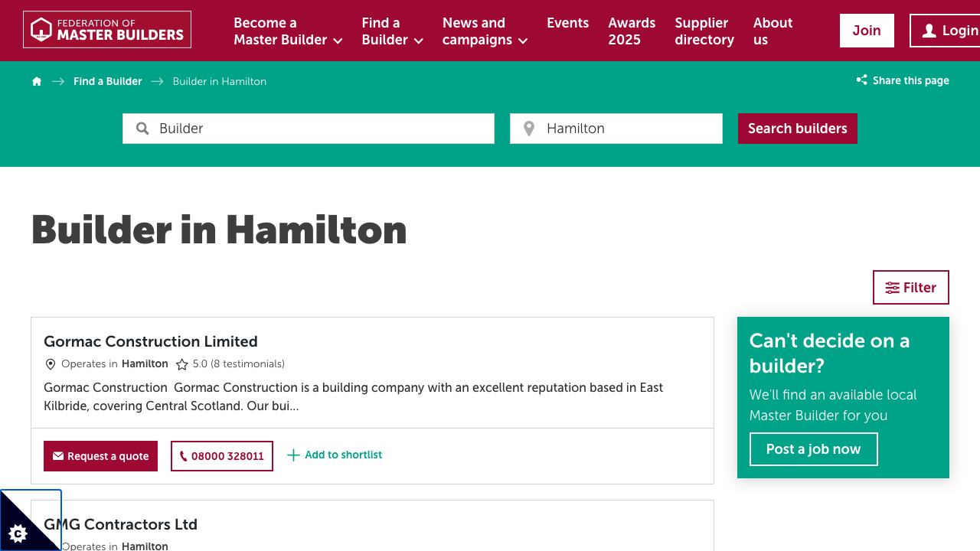Click the Federation of Master Builders logo
The height and width of the screenshot is (551, 980).
106,29
